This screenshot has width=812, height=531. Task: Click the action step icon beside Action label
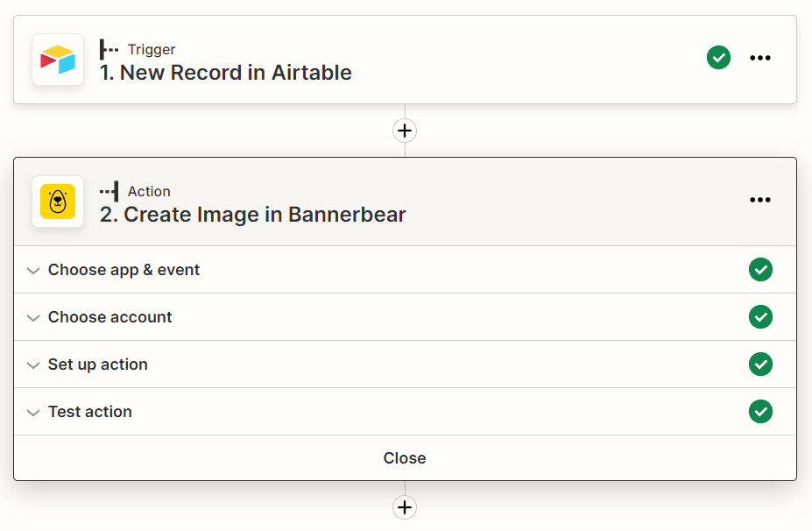pos(109,191)
